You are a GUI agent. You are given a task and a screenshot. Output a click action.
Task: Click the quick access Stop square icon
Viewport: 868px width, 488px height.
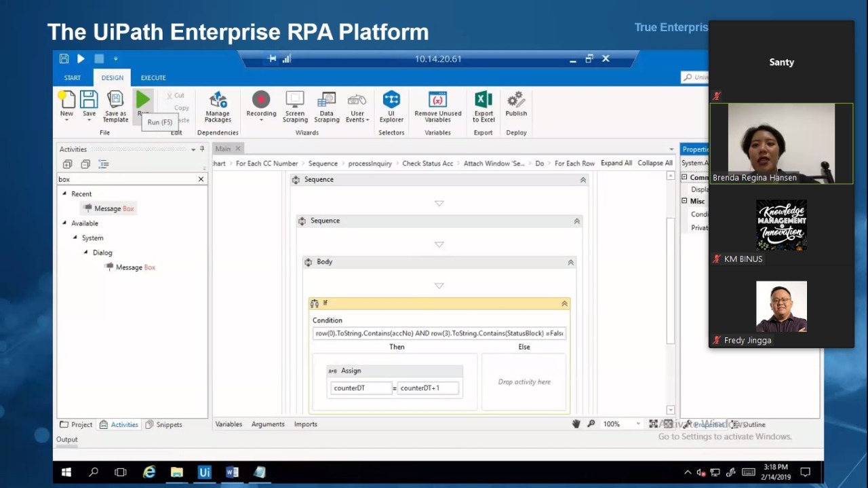pyautogui.click(x=99, y=59)
